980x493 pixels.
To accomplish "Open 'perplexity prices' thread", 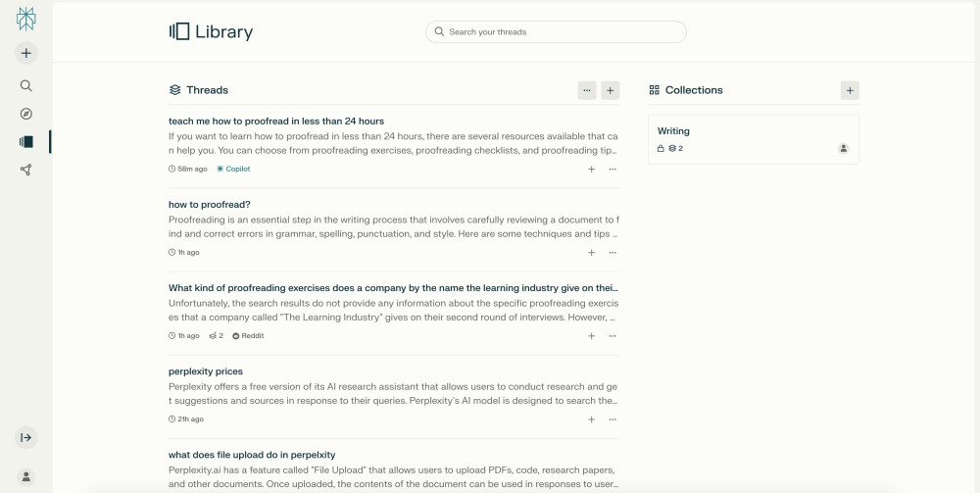I will pyautogui.click(x=206, y=371).
